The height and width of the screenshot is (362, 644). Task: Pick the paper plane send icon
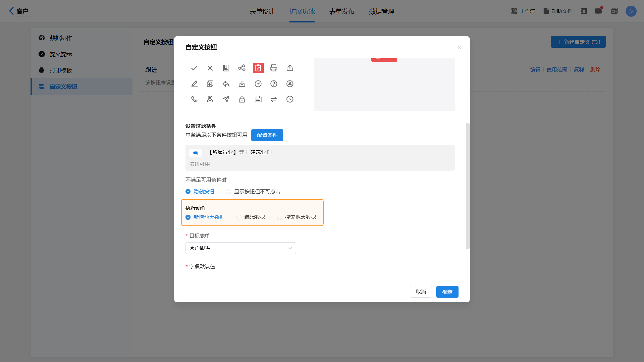tap(226, 99)
